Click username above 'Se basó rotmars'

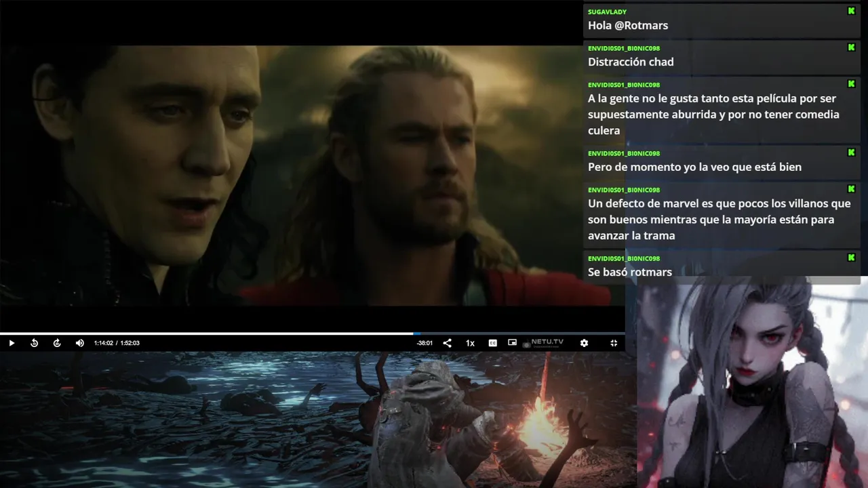tap(624, 258)
